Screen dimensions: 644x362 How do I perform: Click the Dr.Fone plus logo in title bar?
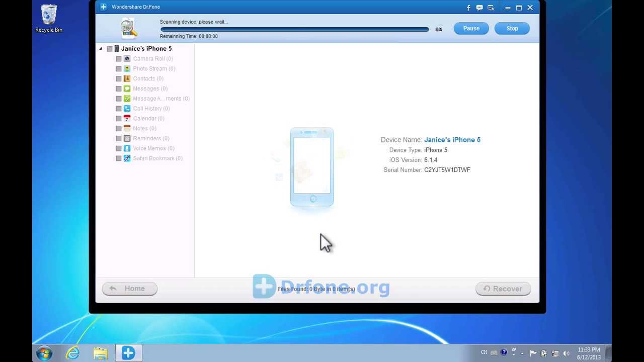(x=104, y=7)
